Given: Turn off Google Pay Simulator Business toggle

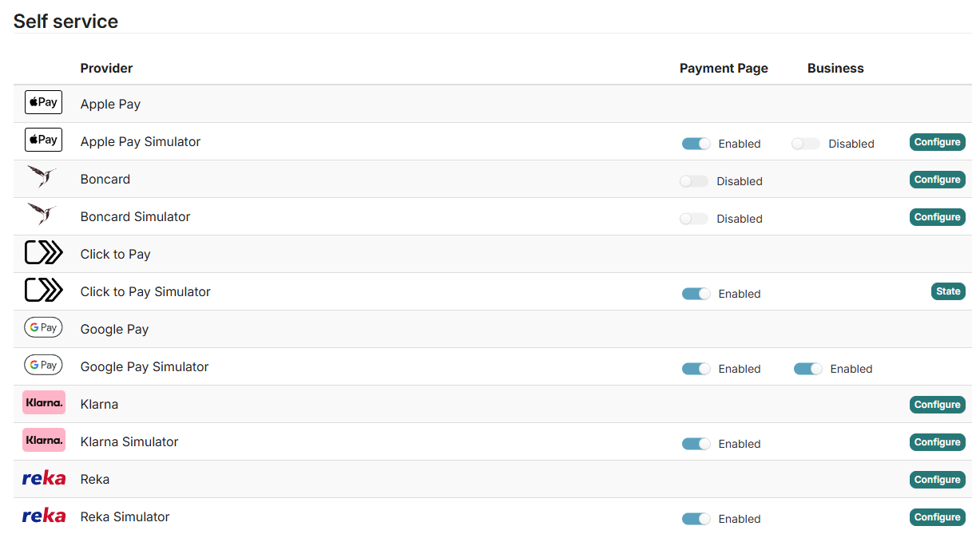Looking at the screenshot, I should 807,369.
